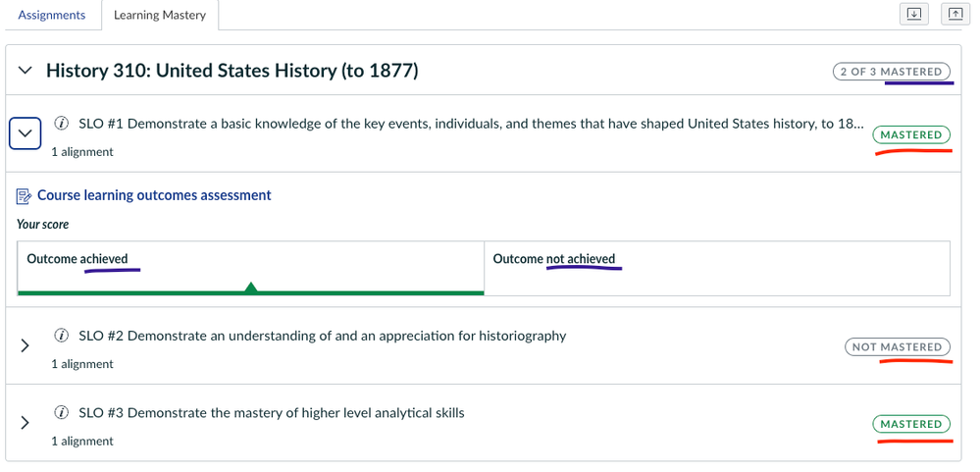The image size is (980, 472).
Task: Click the info icon beside SLO #1
Action: tap(62, 124)
